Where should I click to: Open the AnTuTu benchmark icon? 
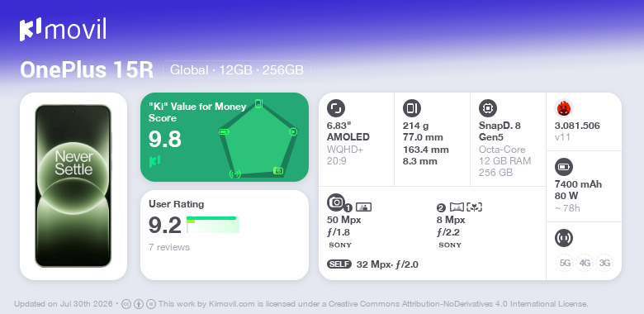(563, 108)
